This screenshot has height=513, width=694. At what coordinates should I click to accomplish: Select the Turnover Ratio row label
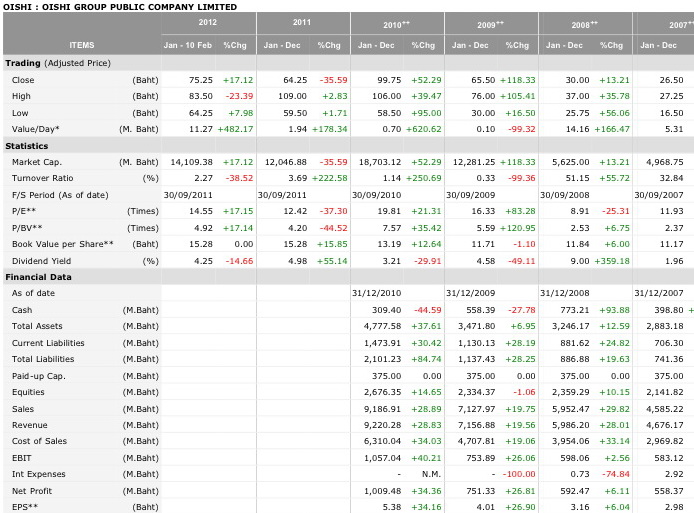click(42, 178)
